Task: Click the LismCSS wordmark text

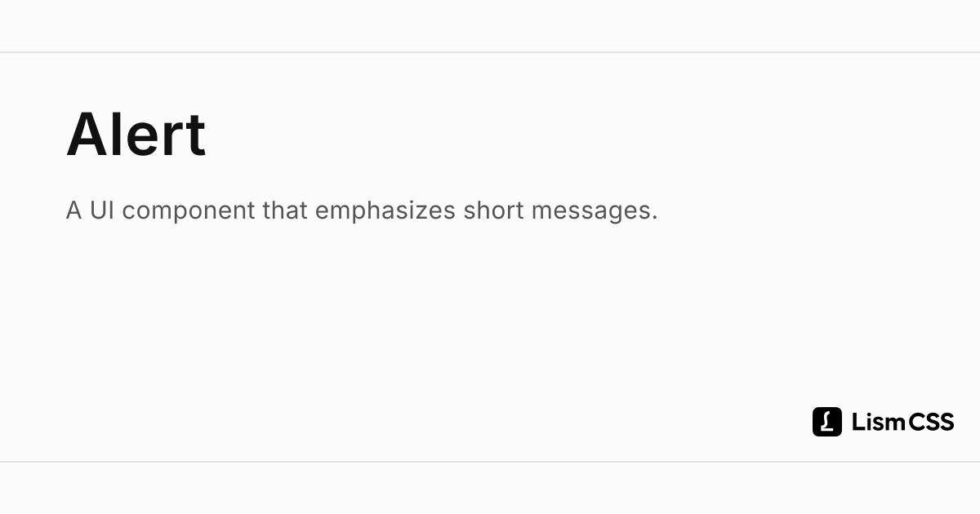Action: [903, 422]
